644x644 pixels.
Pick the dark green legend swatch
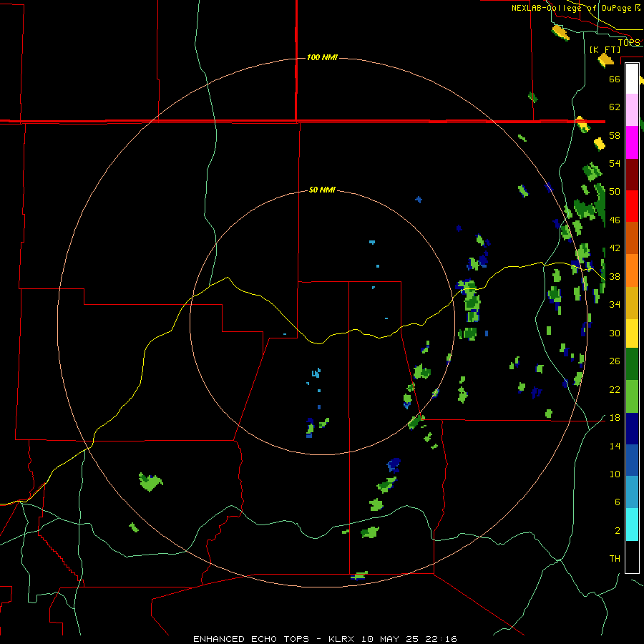(x=632, y=364)
